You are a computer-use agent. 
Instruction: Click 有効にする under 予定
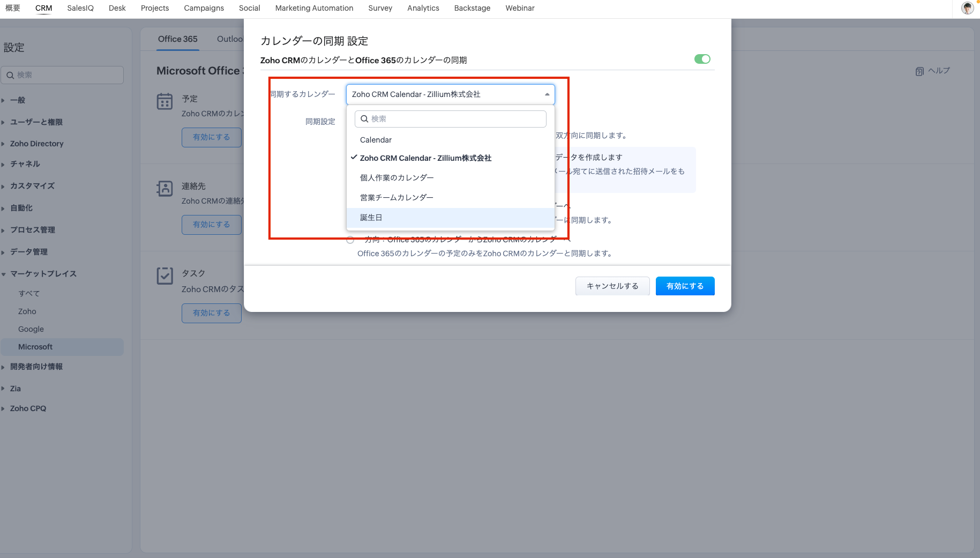pos(212,137)
